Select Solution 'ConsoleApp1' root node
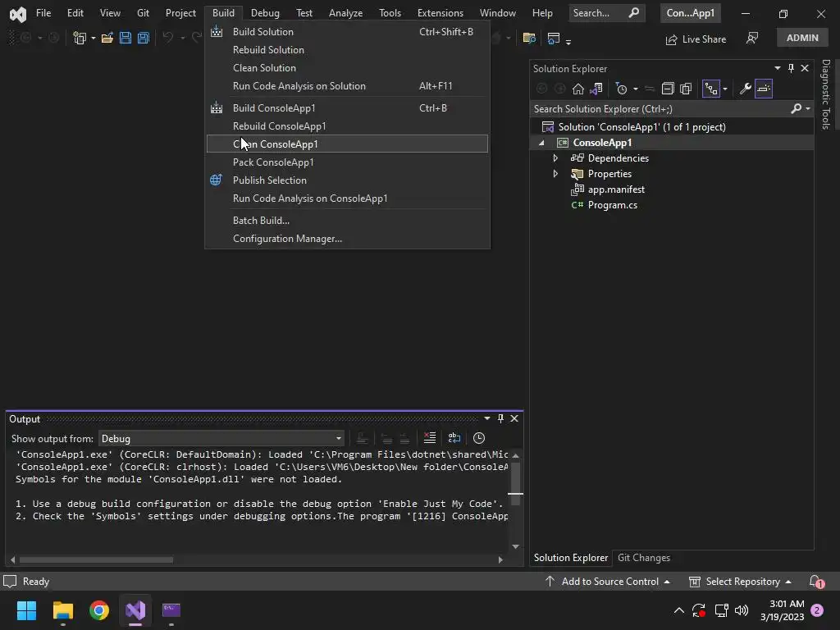 (x=641, y=127)
